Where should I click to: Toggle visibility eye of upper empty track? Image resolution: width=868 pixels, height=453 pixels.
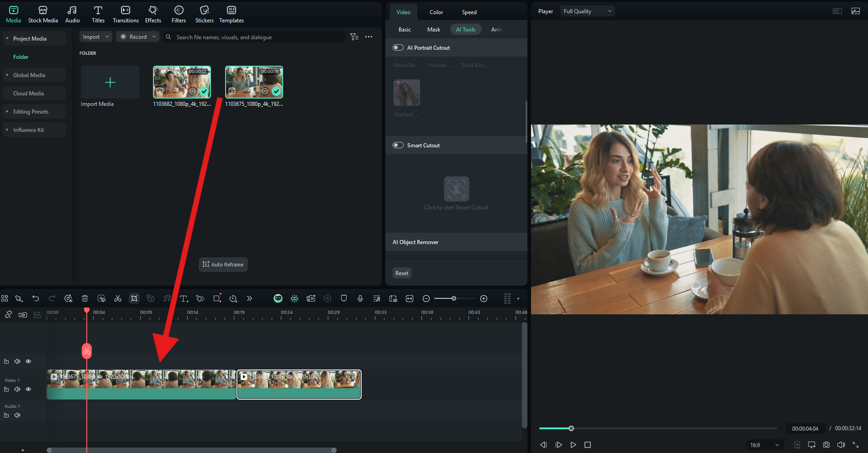pos(28,361)
